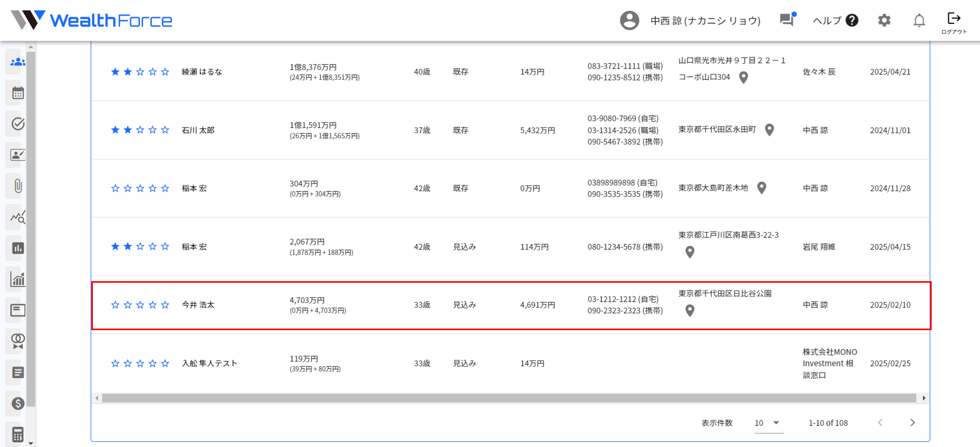The image size is (980, 447).
Task: Open the calculator sidebar icon
Action: [x=18, y=434]
